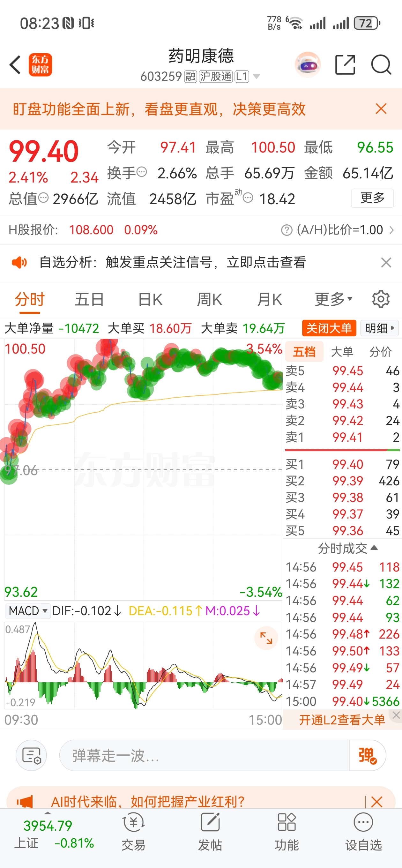The image size is (402, 868).
Task: Tap the battery indicator in status bar
Action: 367,23
